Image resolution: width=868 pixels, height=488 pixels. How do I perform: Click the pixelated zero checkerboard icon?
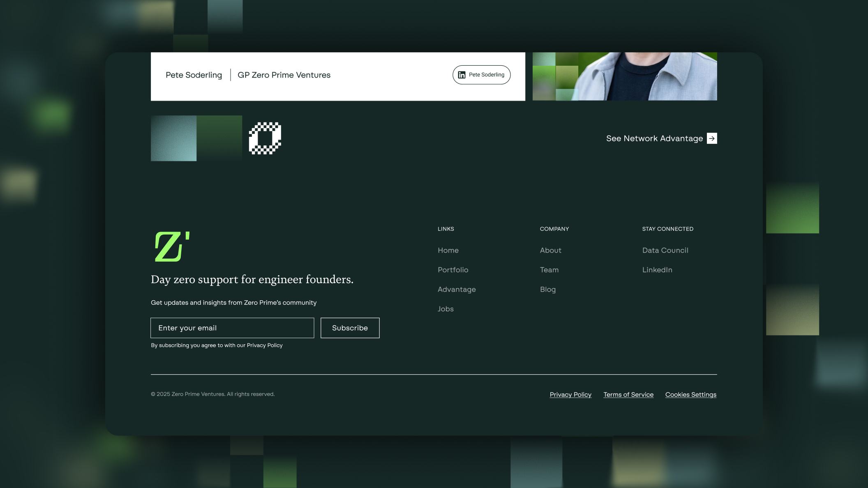pyautogui.click(x=265, y=138)
